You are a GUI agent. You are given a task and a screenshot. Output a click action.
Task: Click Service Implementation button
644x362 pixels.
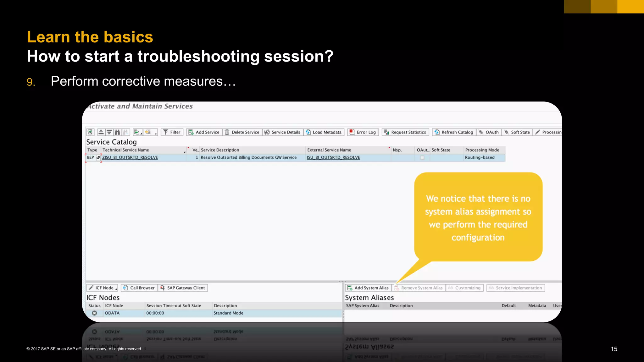click(516, 288)
